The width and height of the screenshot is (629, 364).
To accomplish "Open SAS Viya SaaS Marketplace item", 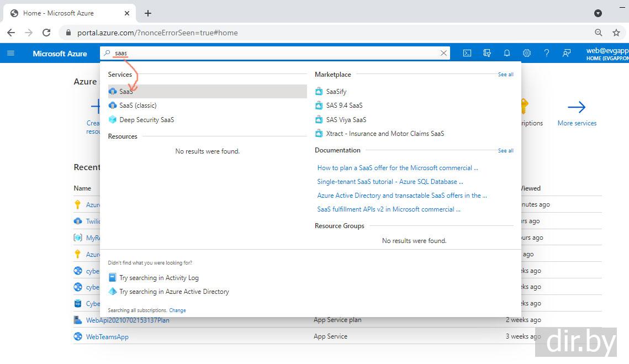I will [x=346, y=120].
